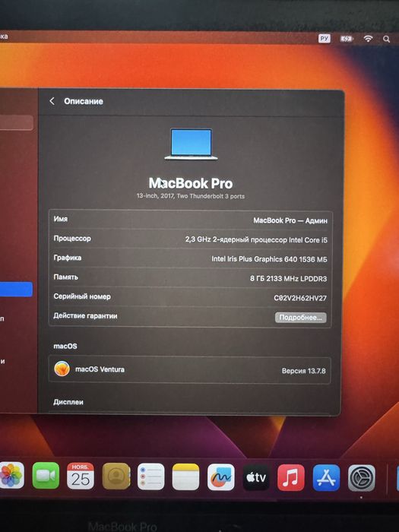Open Notes from the Dock

pyautogui.click(x=185, y=477)
